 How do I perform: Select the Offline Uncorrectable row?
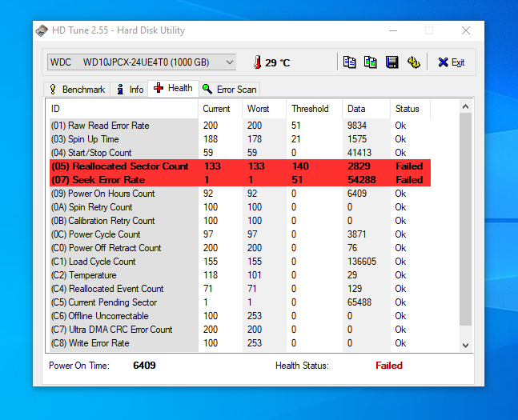[x=240, y=316]
